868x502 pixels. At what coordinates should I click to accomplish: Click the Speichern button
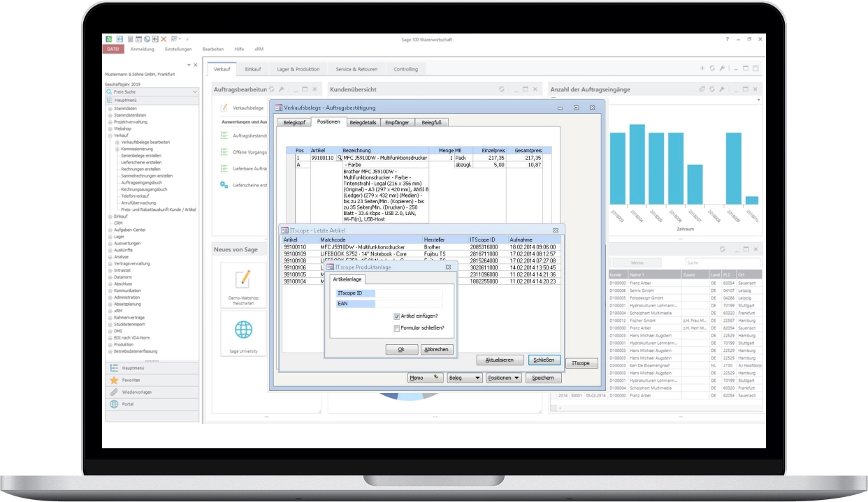click(x=544, y=378)
